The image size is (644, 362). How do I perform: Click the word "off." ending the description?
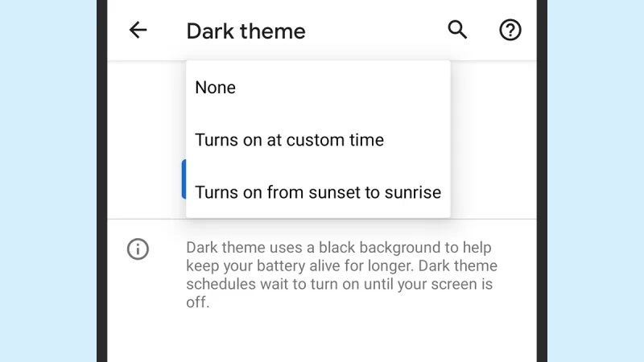coord(198,303)
